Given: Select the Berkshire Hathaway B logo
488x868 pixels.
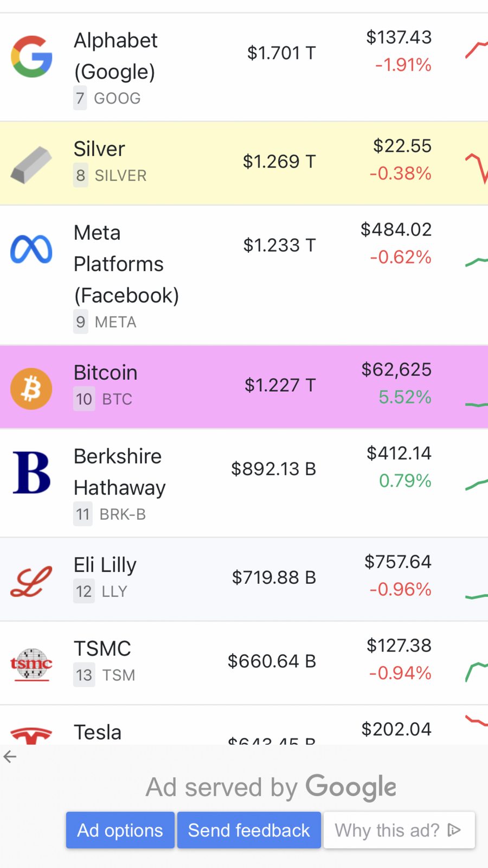Looking at the screenshot, I should [x=31, y=473].
